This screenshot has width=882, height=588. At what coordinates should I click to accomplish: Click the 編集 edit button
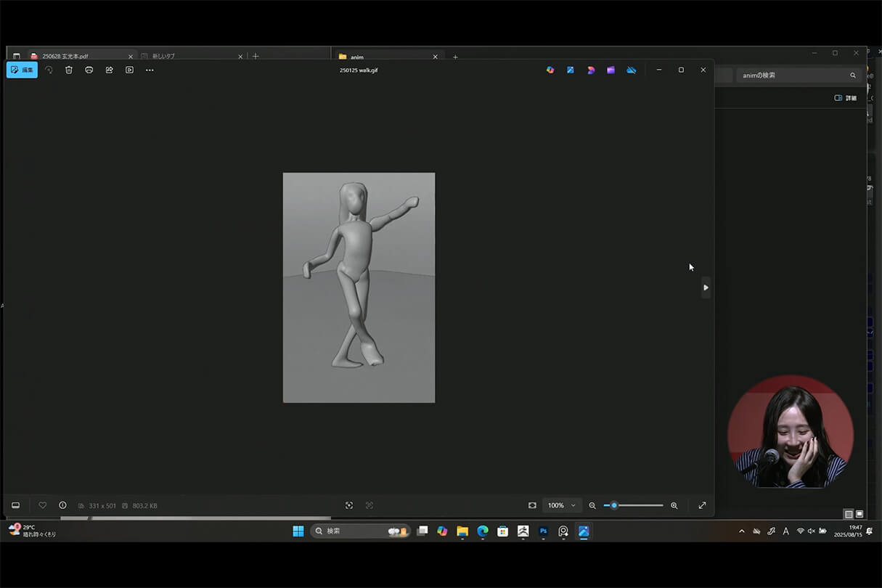[x=22, y=70]
